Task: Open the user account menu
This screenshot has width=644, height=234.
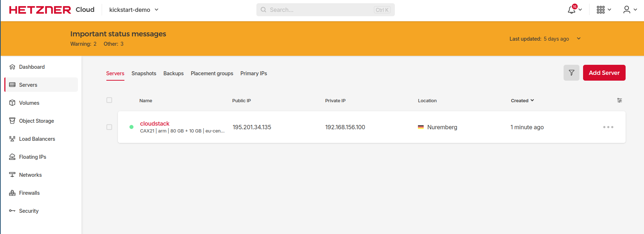Action: click(627, 10)
